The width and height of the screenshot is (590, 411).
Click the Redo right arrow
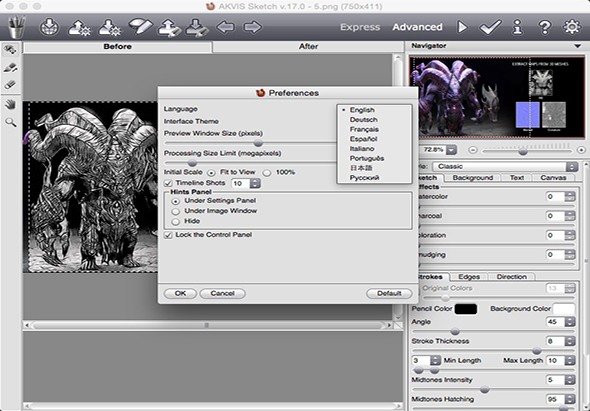coord(252,27)
